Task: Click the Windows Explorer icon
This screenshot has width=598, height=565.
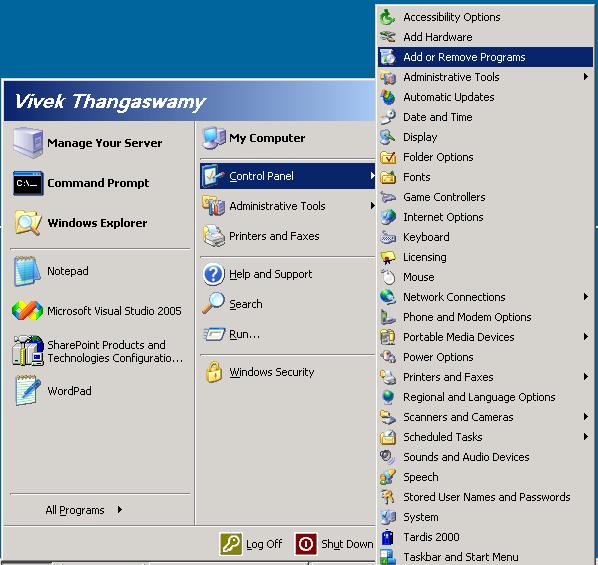Action: (x=28, y=223)
